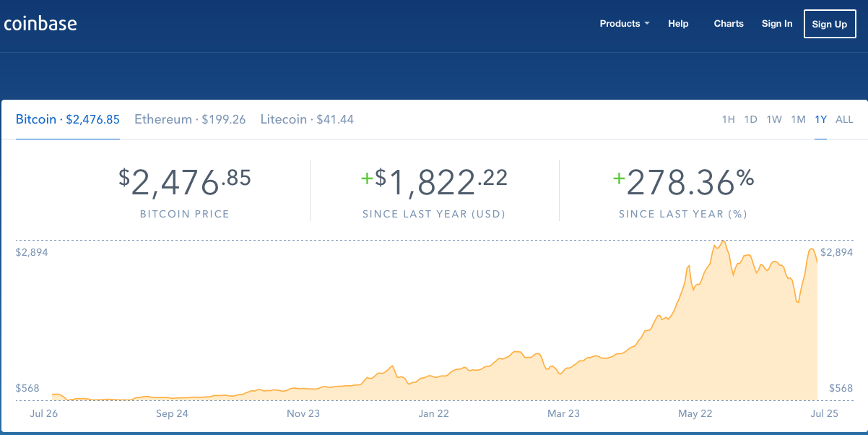The image size is (868, 435).
Task: Click the Sep 24 date label
Action: coord(172,413)
